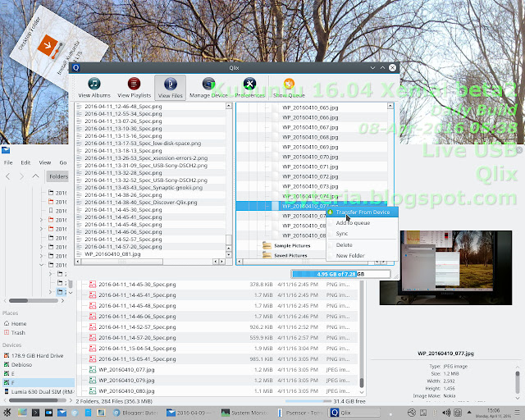Open 178.9 GiB Hard Drive device
525x420 pixels.
[x=37, y=356]
